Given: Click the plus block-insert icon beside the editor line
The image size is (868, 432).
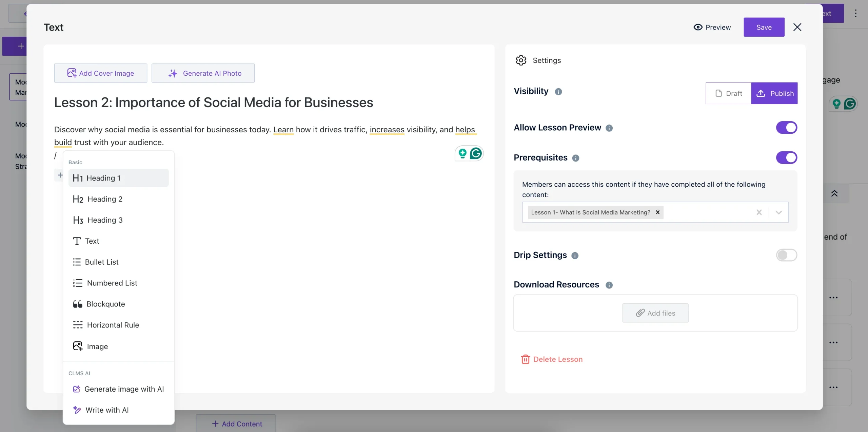Looking at the screenshot, I should [60, 175].
